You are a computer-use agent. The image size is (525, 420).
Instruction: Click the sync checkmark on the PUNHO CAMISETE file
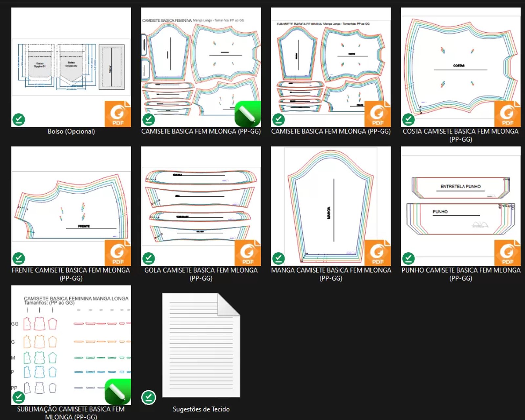pyautogui.click(x=409, y=259)
